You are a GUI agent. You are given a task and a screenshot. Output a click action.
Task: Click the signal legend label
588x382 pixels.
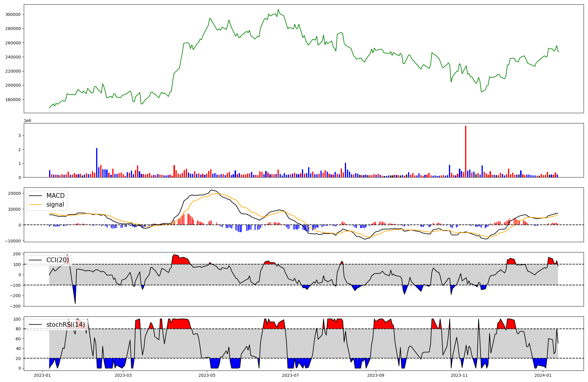point(55,205)
